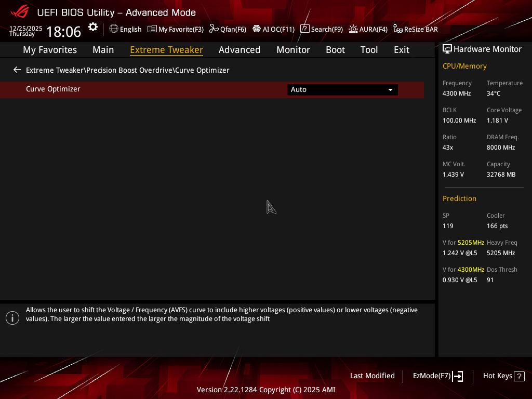Open the Monitor tab
Image resolution: width=532 pixels, height=399 pixels.
point(293,50)
